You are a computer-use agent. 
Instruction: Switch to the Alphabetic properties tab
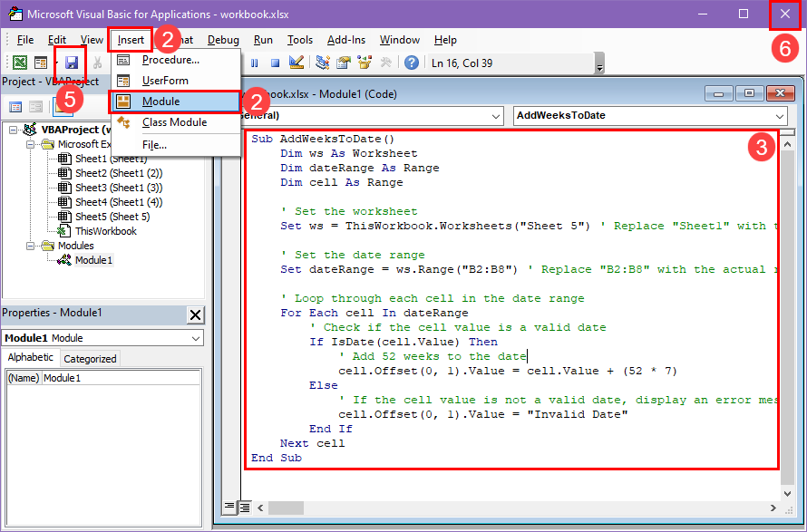click(30, 357)
